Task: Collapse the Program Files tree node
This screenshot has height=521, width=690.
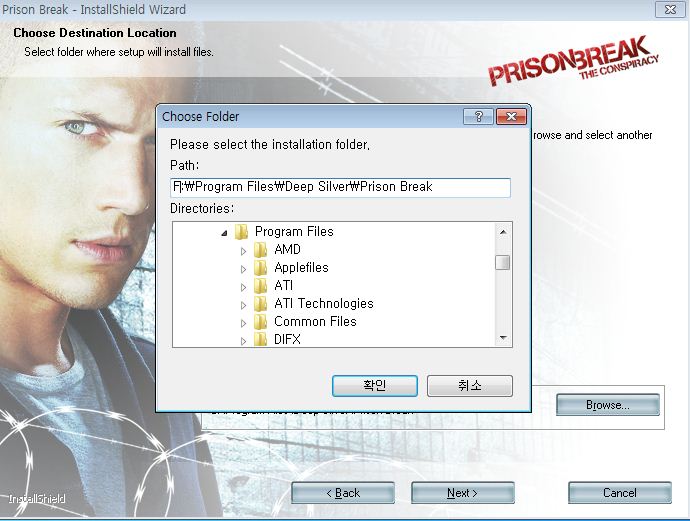Action: tap(224, 233)
